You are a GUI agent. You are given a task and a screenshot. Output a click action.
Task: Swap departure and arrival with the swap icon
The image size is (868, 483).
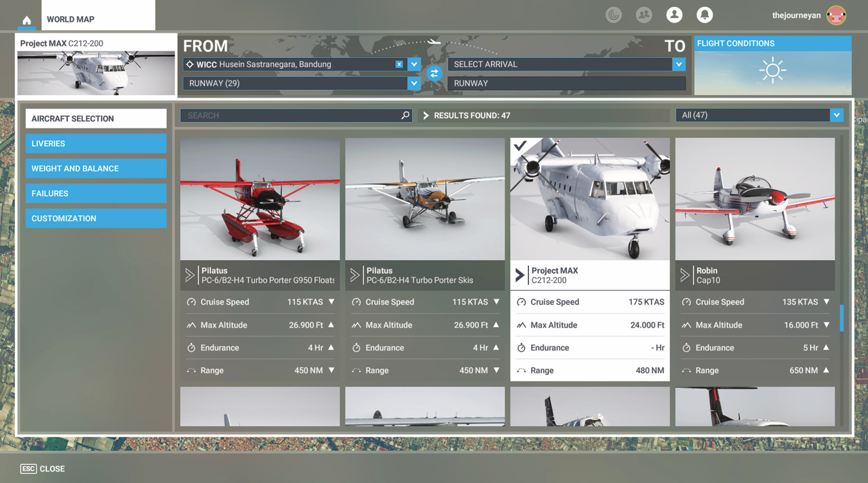click(x=435, y=73)
